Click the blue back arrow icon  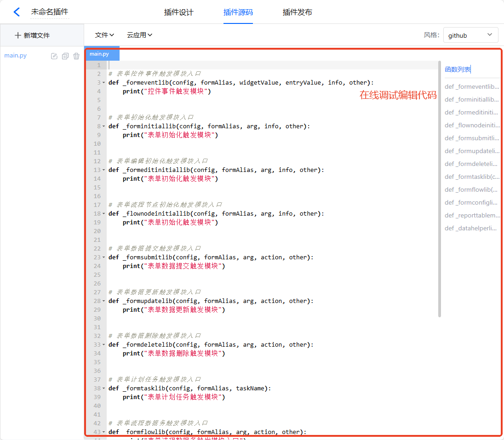tap(17, 12)
